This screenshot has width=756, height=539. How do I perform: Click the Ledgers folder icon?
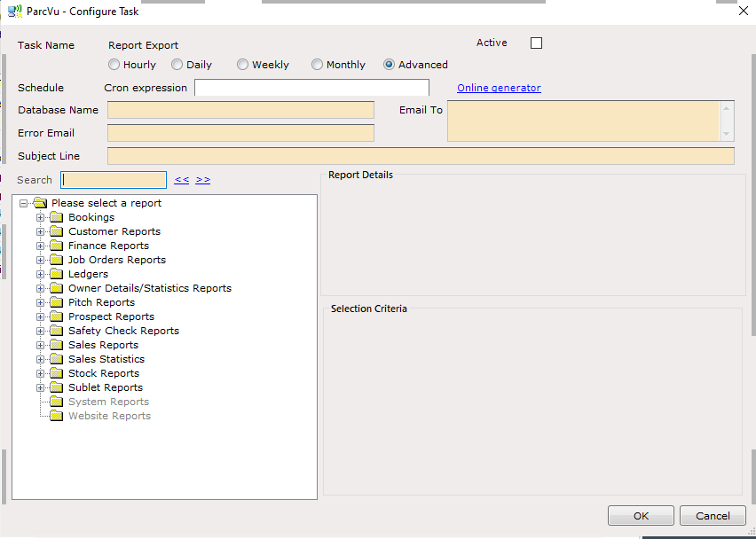57,274
